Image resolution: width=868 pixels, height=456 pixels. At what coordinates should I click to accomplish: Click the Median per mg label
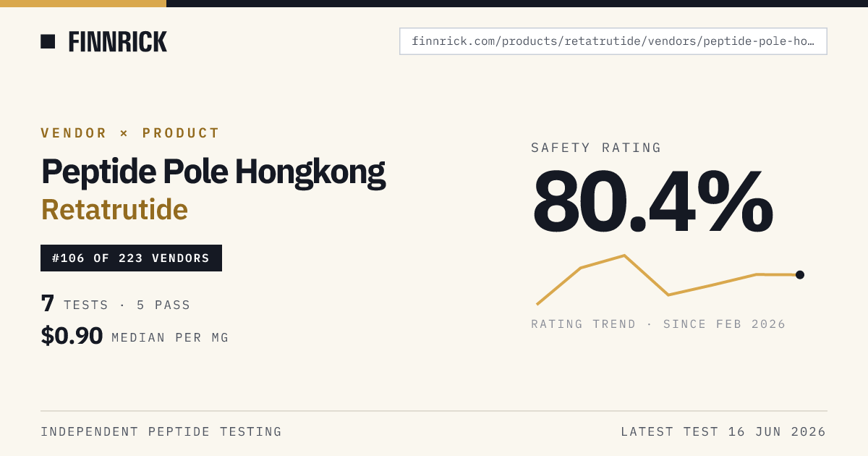point(170,338)
